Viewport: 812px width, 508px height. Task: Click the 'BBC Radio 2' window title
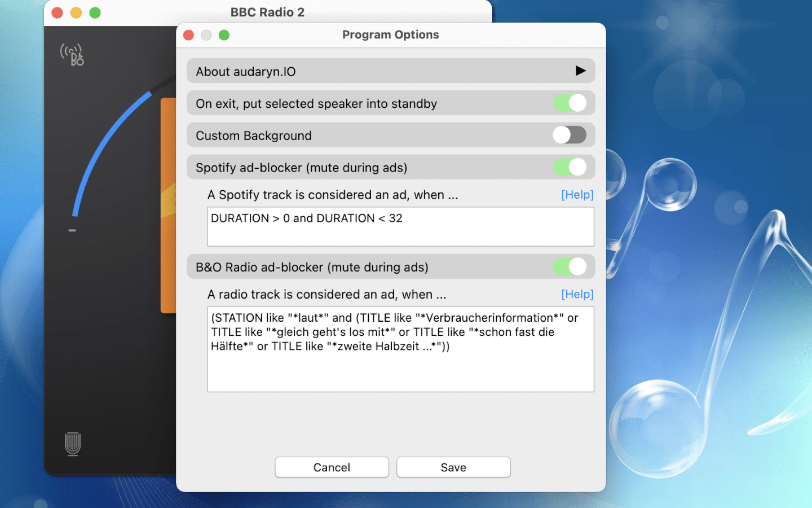(267, 12)
